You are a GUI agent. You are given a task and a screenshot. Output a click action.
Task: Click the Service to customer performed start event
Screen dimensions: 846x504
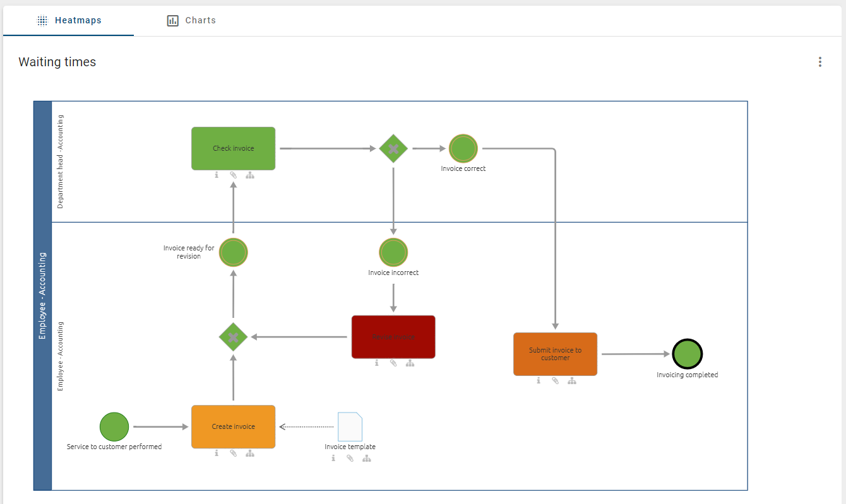[114, 427]
